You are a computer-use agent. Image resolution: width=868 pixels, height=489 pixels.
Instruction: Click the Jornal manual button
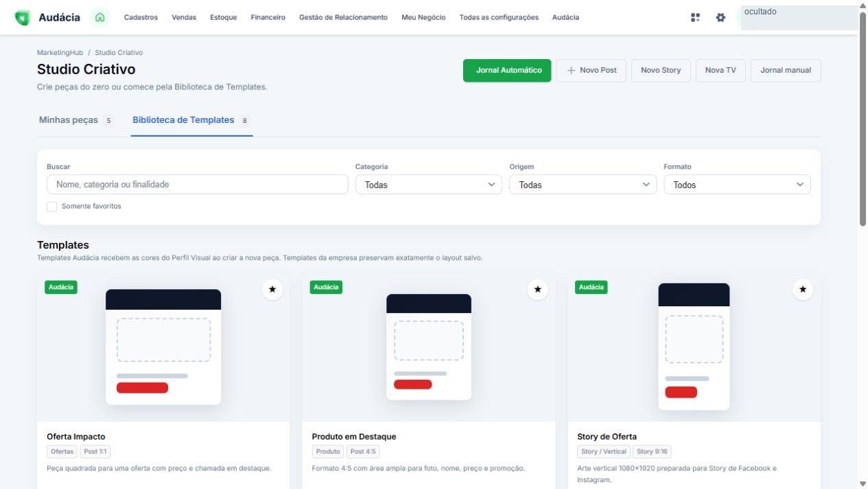(786, 70)
